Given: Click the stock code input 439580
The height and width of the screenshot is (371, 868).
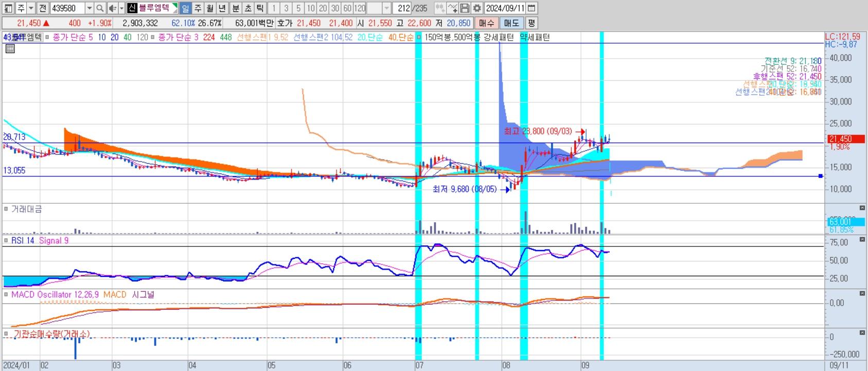Looking at the screenshot, I should pos(67,8).
